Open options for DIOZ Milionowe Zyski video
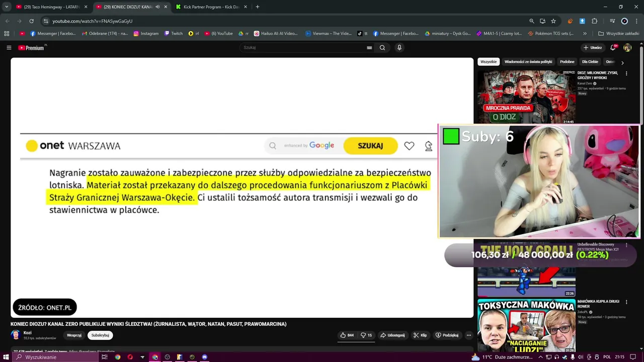The height and width of the screenshot is (362, 644). click(626, 73)
